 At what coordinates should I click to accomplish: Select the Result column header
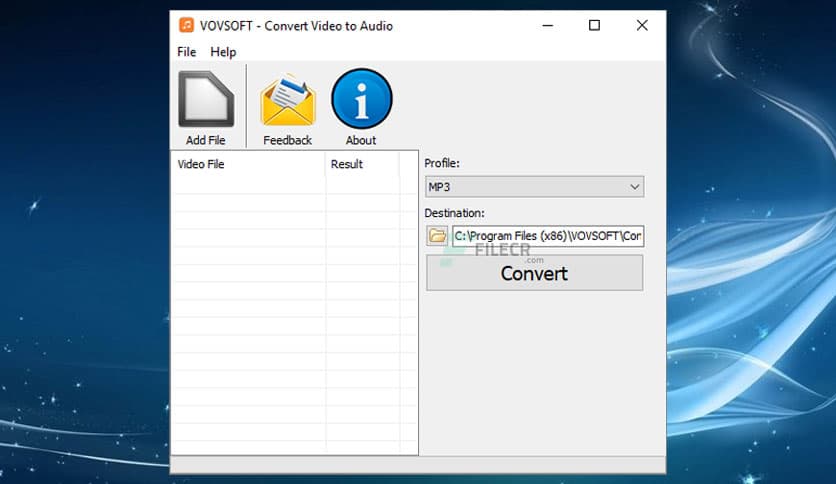[363, 164]
